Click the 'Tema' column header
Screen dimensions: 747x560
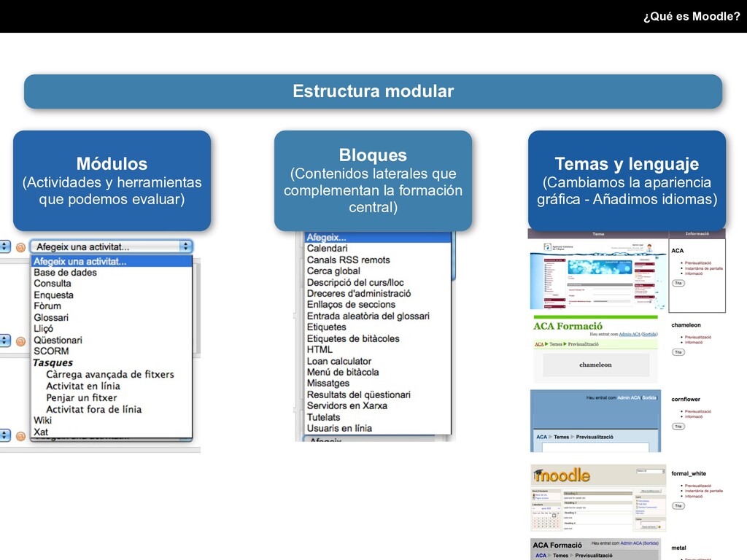598,234
